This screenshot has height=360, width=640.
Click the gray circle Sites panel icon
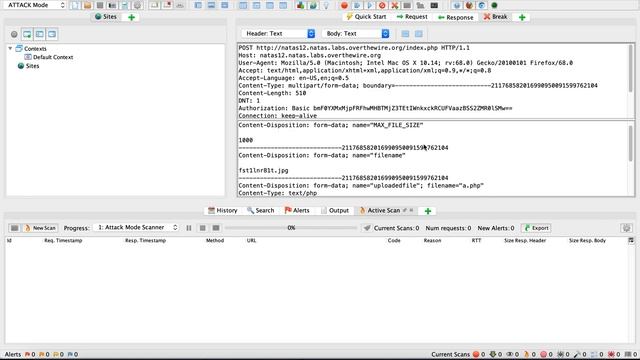14,34
